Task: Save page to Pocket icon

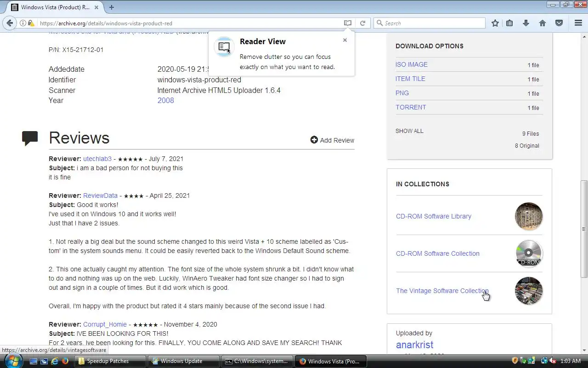Action: [559, 23]
